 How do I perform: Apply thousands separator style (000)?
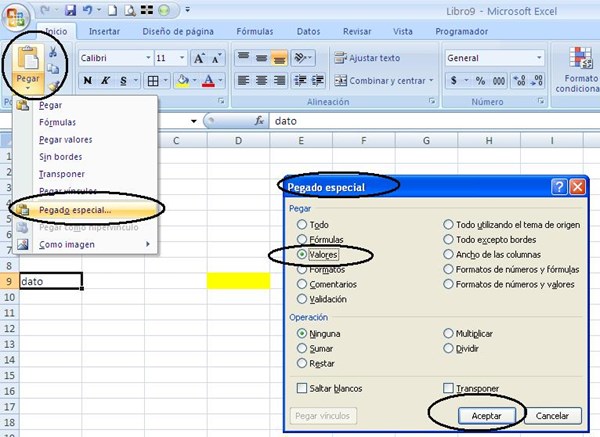point(499,81)
